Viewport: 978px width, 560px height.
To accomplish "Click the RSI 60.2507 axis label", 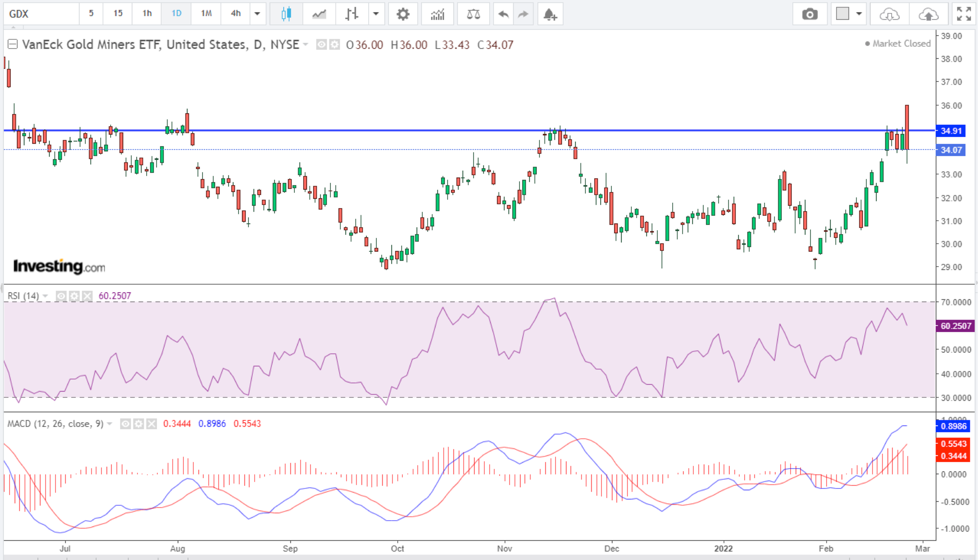I will (955, 326).
